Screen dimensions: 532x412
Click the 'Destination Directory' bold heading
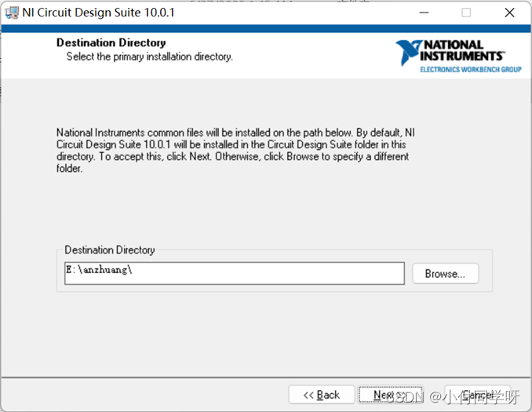(x=111, y=42)
